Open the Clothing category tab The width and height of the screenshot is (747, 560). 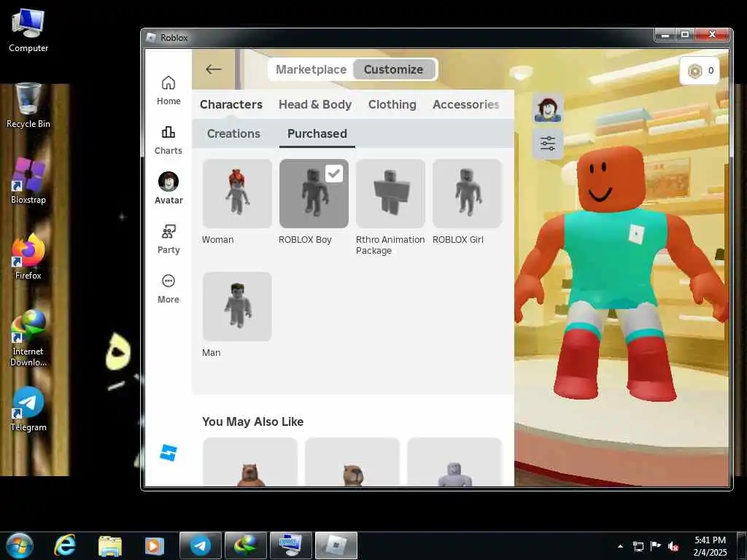coord(392,104)
